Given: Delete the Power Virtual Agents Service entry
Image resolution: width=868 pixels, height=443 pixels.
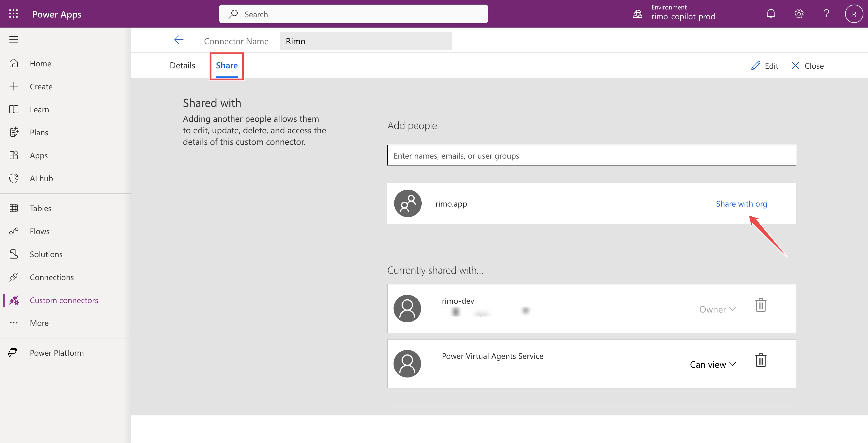Looking at the screenshot, I should tap(761, 360).
